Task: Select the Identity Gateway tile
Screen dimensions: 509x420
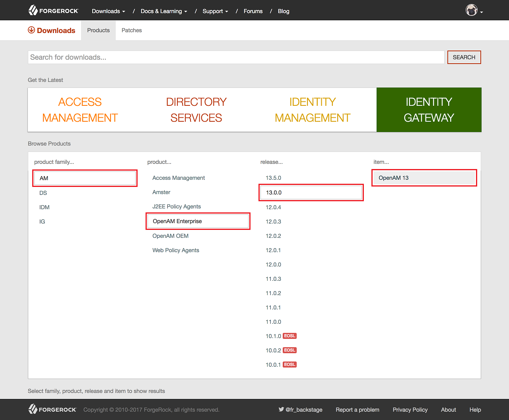Action: pos(429,110)
